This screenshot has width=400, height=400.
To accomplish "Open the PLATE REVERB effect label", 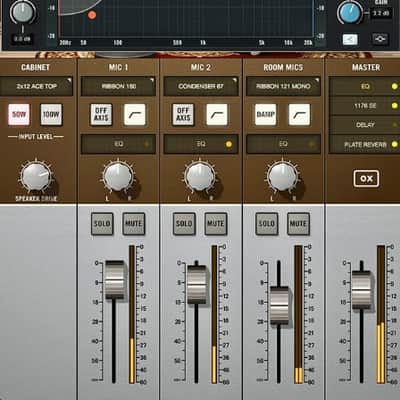I will (365, 144).
